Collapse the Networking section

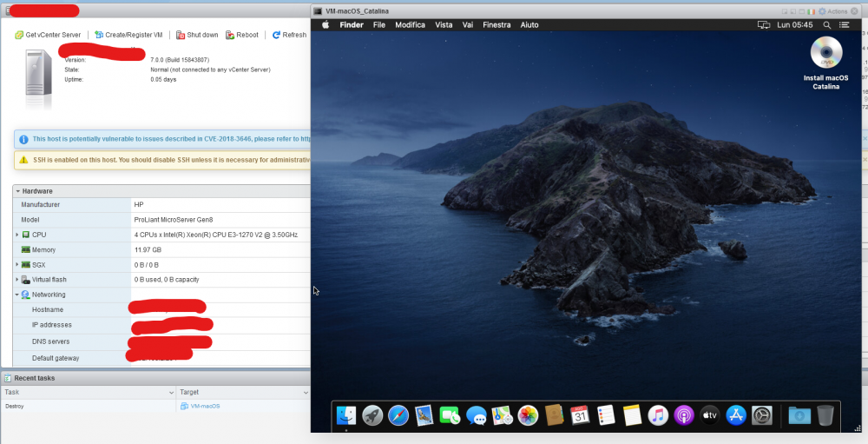pos(17,295)
